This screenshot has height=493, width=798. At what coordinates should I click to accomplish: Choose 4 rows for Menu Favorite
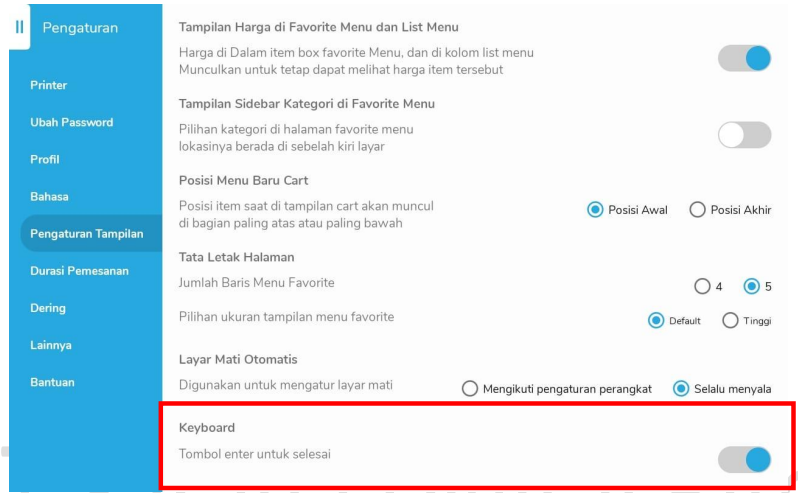pos(701,287)
